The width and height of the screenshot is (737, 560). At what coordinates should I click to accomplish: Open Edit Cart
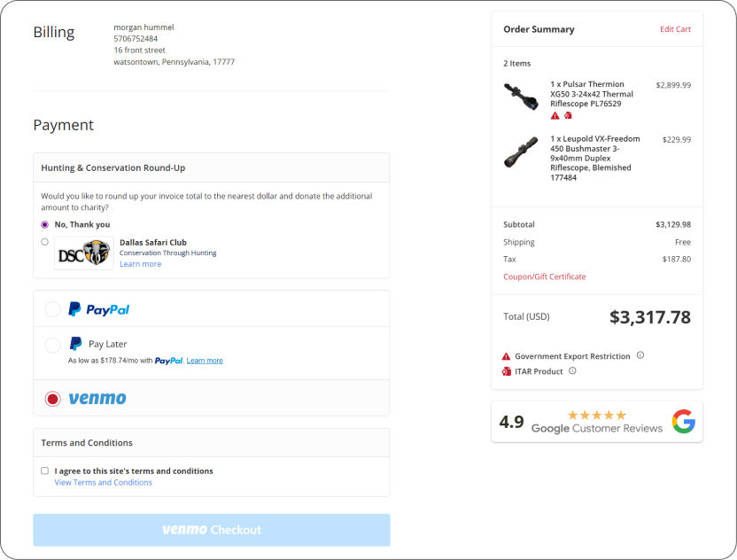click(x=676, y=29)
